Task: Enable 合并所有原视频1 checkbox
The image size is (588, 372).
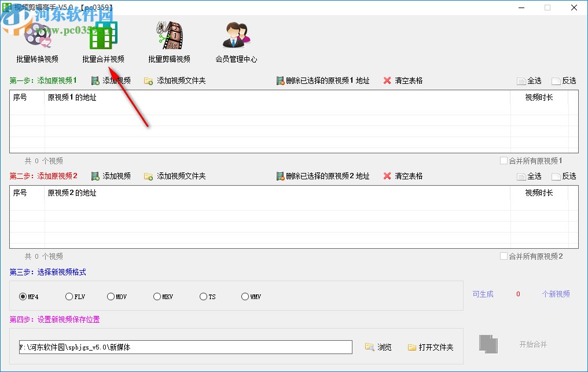Action: [x=505, y=161]
